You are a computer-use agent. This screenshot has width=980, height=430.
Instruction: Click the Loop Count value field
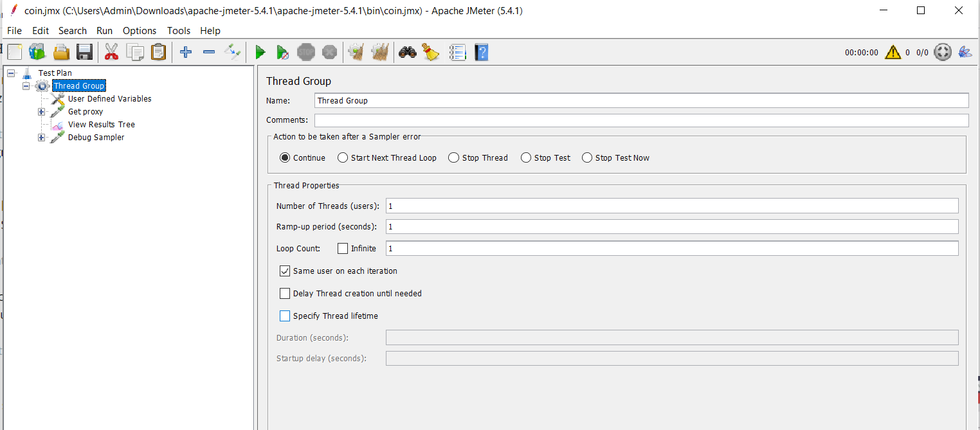[x=672, y=248]
